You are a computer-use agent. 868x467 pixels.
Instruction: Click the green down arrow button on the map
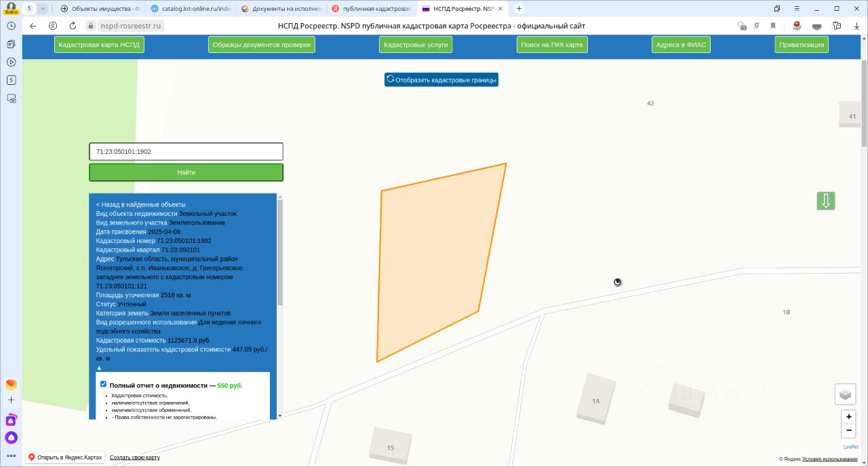(x=825, y=201)
